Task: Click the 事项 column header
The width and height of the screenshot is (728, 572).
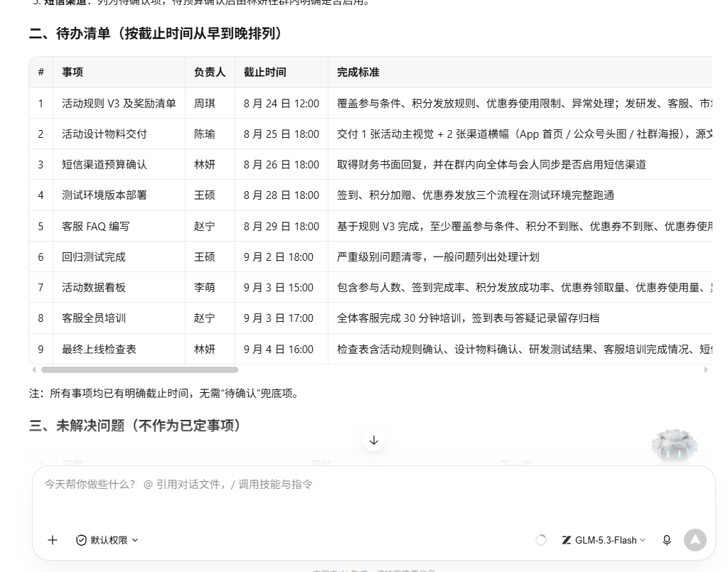Action: coord(73,72)
